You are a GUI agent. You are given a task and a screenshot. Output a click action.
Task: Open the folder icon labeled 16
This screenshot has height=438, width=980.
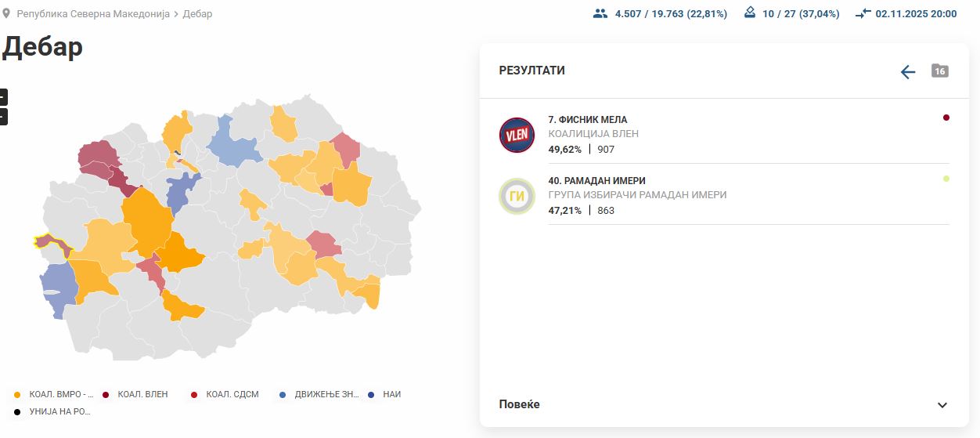tap(940, 71)
